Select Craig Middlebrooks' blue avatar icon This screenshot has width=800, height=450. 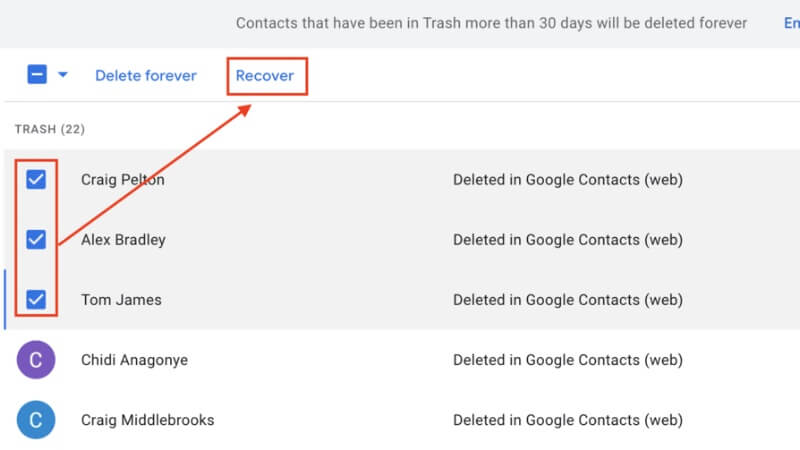point(36,420)
